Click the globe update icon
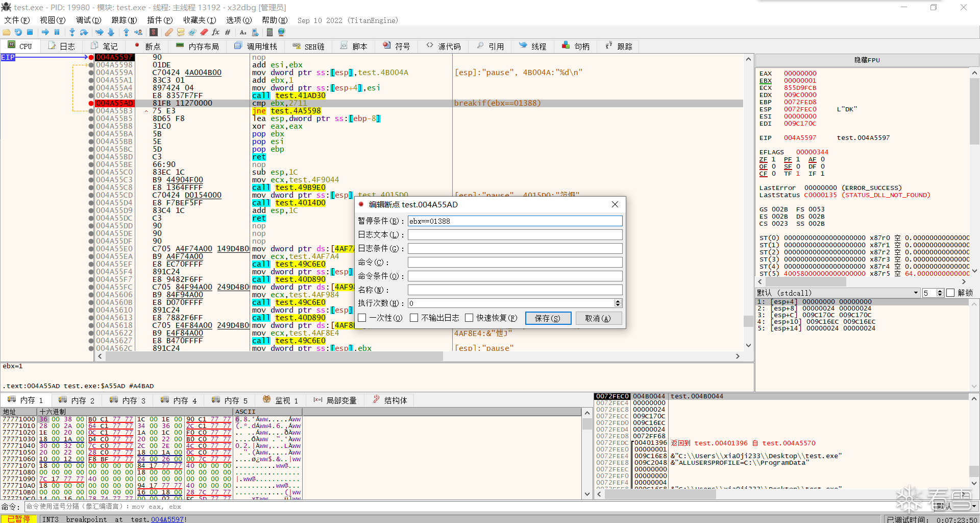 coord(281,32)
